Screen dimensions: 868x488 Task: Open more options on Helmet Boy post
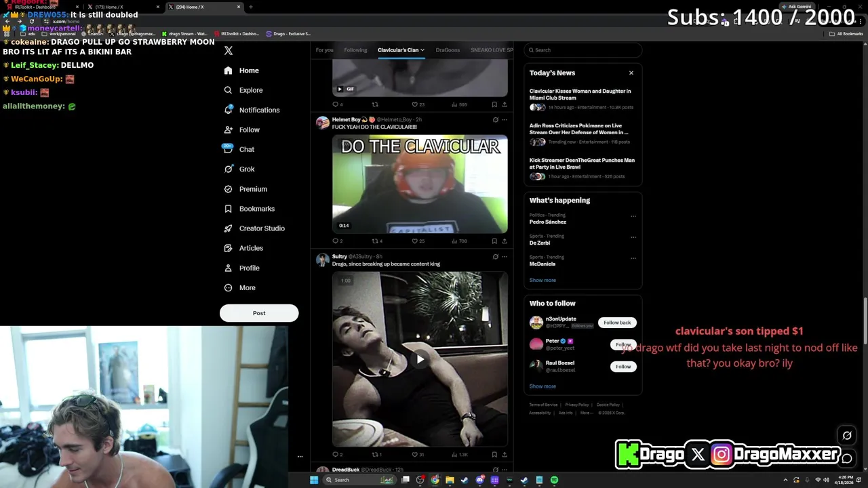(504, 120)
